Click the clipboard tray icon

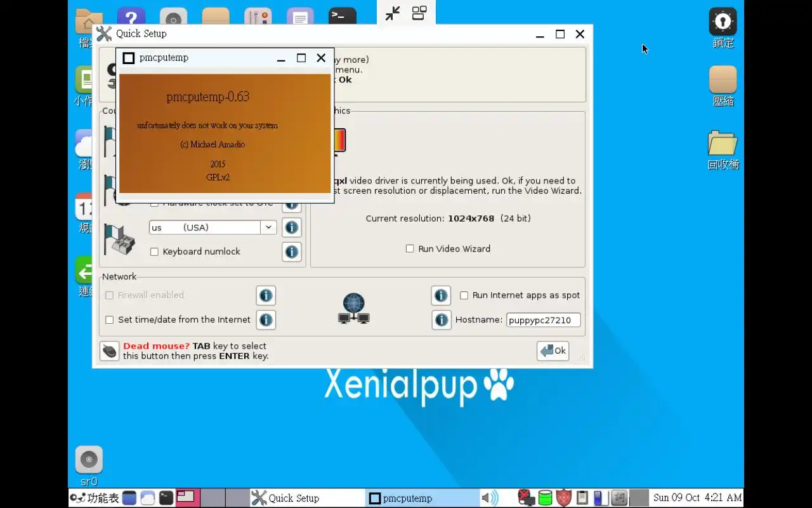582,498
